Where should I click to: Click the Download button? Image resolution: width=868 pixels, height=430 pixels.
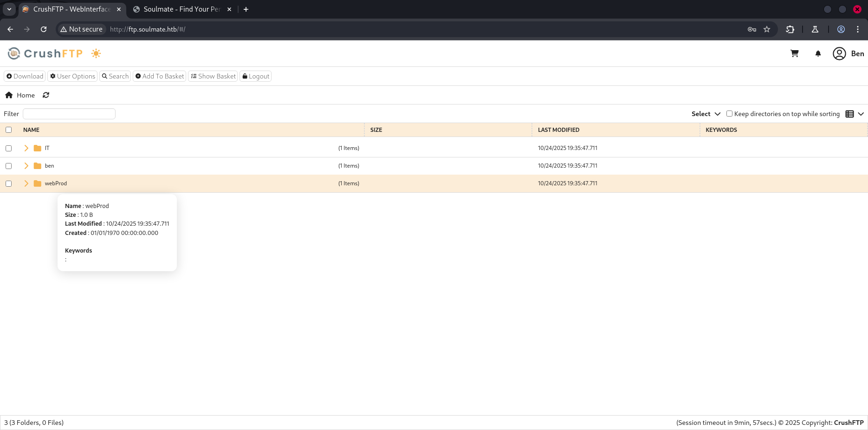pyautogui.click(x=25, y=76)
